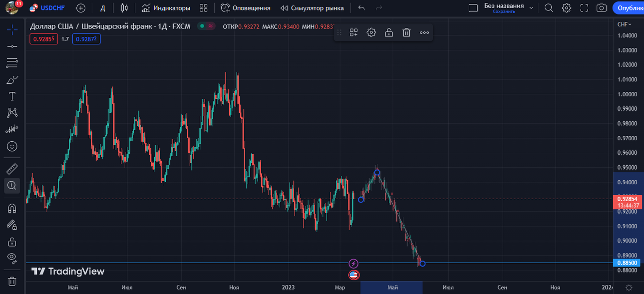Hide all drawings with the eye icon
The height and width of the screenshot is (294, 644).
12,258
